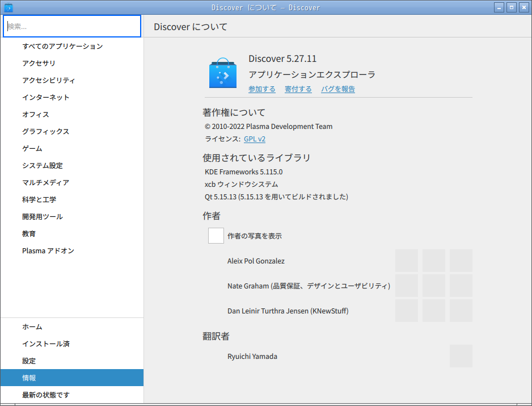Click middle contact button for Dan Leinir Turthra Jensen
This screenshot has width=532, height=406.
coord(434,311)
